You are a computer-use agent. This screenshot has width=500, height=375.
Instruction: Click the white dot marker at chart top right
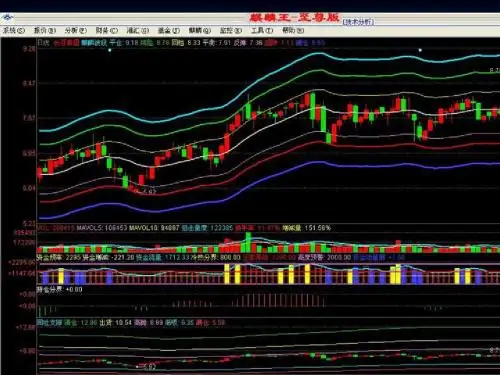[420, 50]
